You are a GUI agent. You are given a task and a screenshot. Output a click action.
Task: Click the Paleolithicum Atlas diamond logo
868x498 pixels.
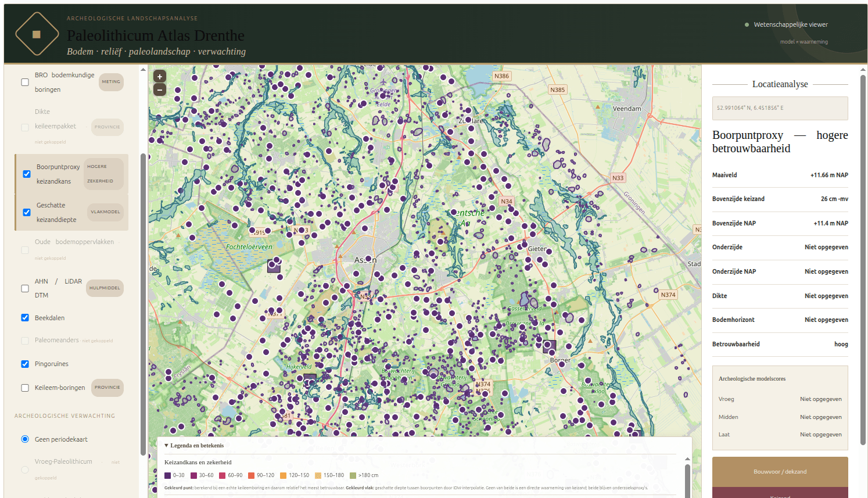point(37,34)
